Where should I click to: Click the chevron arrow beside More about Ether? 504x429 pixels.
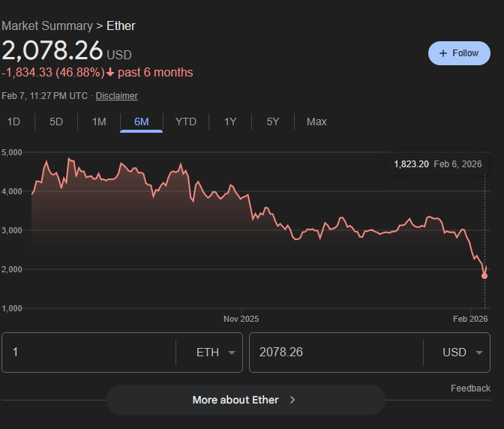click(292, 400)
